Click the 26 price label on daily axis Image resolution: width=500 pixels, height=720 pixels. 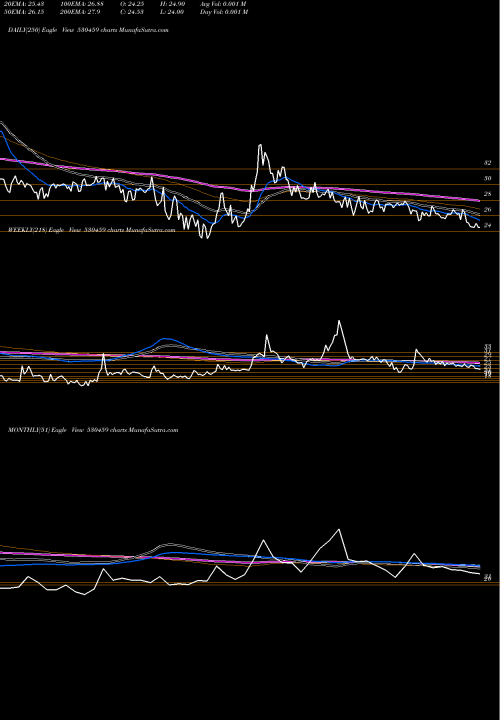488,210
